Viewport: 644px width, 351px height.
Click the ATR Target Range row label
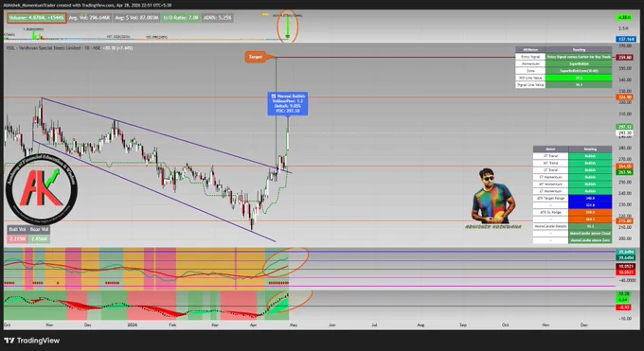point(550,198)
